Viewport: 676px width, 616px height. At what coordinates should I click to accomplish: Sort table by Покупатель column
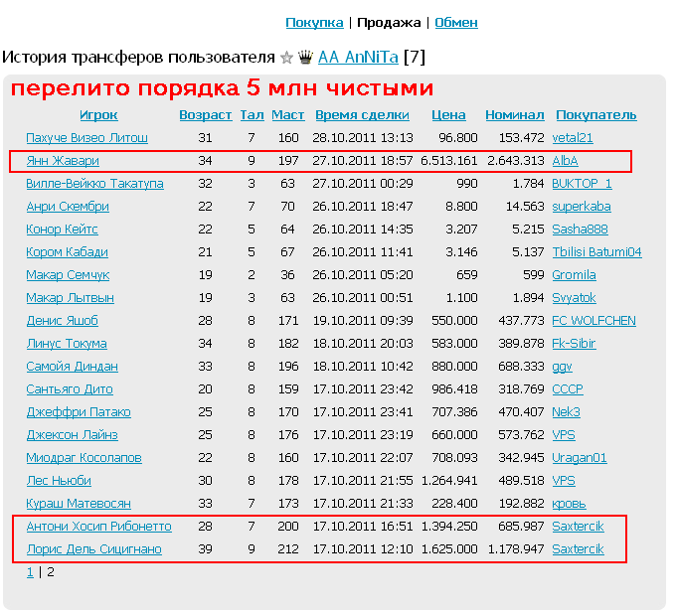click(596, 115)
